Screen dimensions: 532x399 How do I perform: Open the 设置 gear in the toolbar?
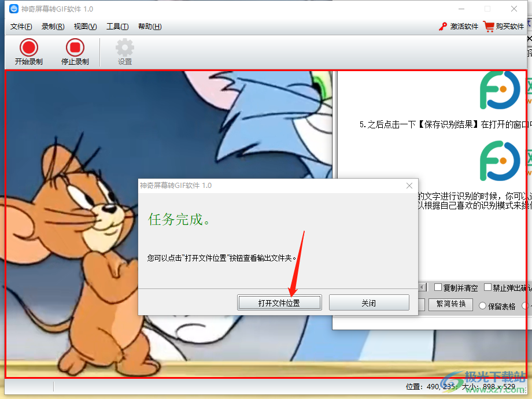124,52
